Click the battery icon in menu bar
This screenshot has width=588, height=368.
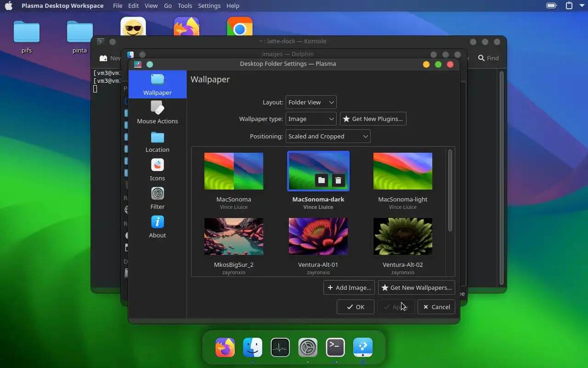click(x=552, y=6)
